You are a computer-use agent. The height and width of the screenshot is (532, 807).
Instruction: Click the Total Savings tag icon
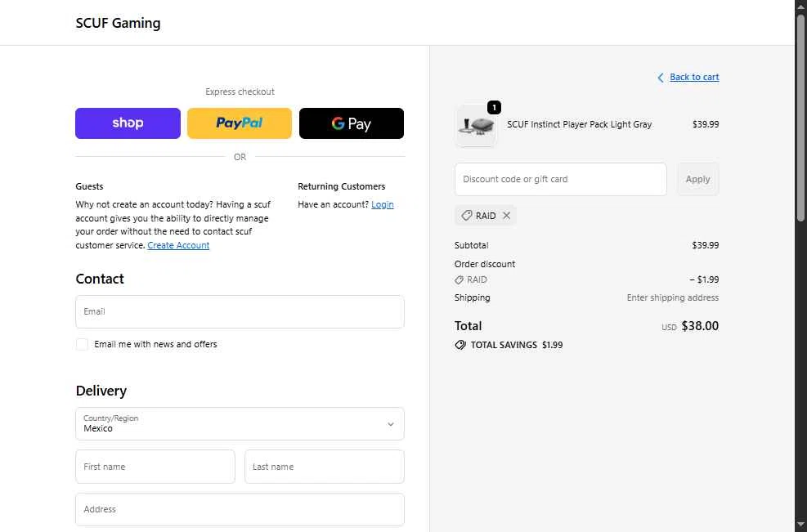tap(460, 345)
